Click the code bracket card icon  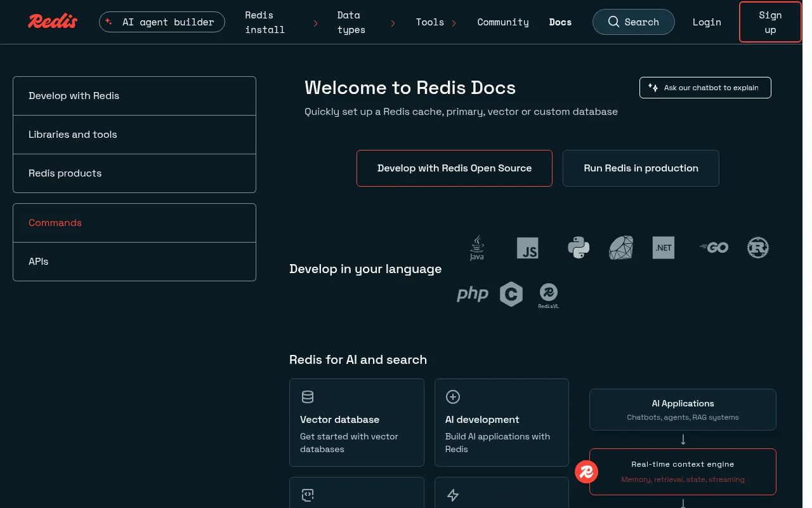308,495
